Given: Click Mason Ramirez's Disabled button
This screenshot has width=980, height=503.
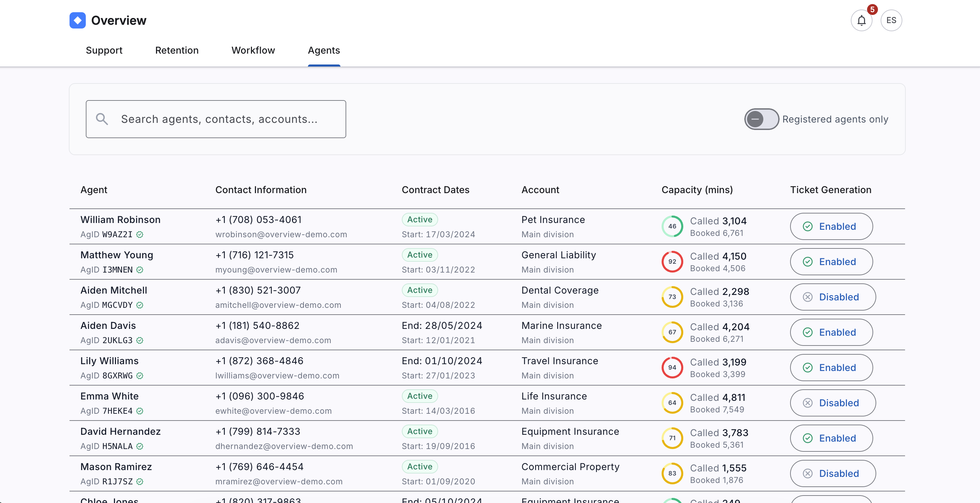Looking at the screenshot, I should tap(832, 474).
